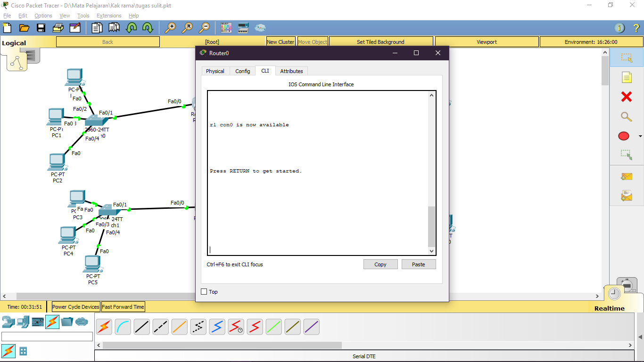
Task: Activate the Inspect magnifier tool
Action: (x=626, y=116)
